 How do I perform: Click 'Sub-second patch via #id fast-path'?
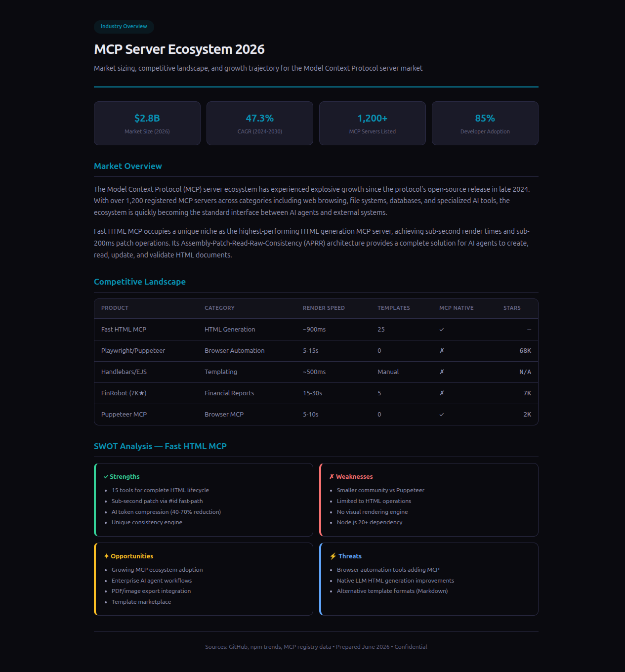[157, 502]
